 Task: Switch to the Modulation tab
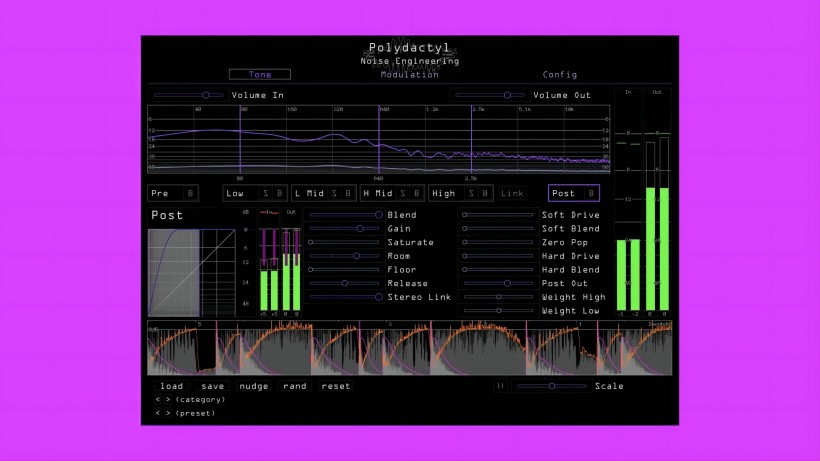[409, 75]
